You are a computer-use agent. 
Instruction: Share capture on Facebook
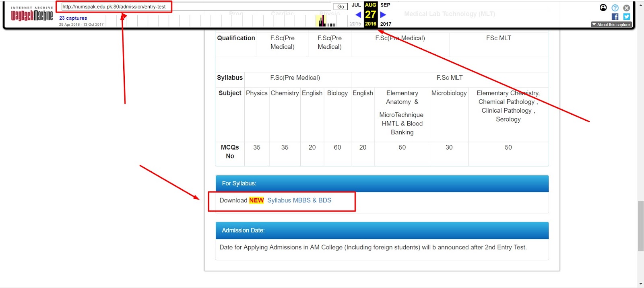[x=615, y=16]
